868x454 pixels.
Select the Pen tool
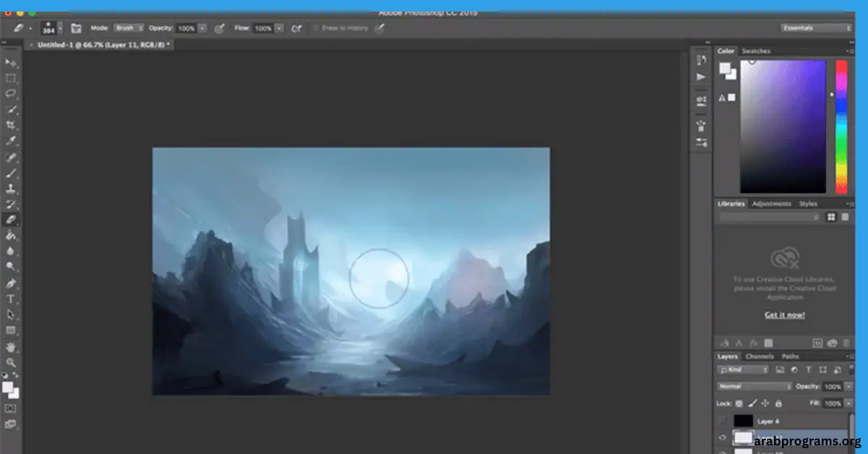[x=11, y=283]
